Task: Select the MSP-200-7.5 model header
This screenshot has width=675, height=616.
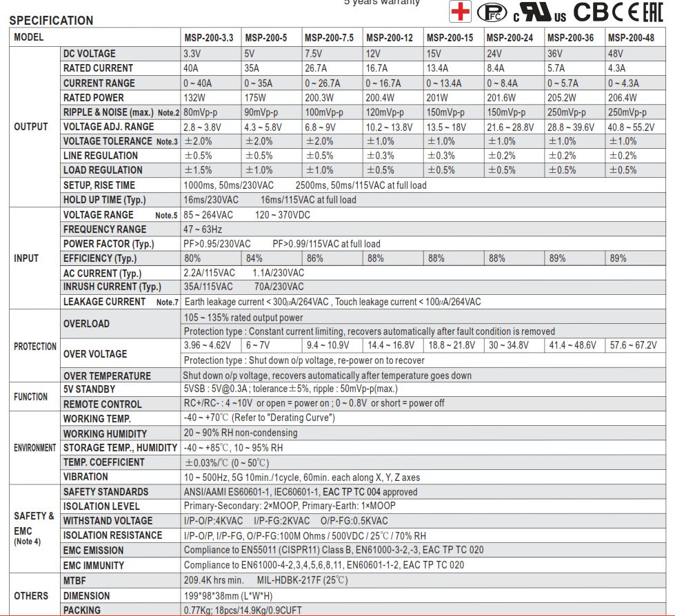Action: click(330, 38)
